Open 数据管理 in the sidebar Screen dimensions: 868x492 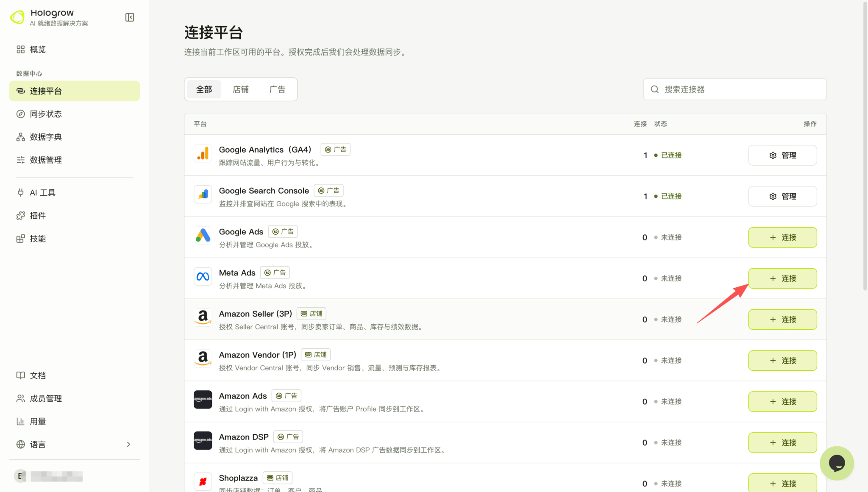coord(74,160)
